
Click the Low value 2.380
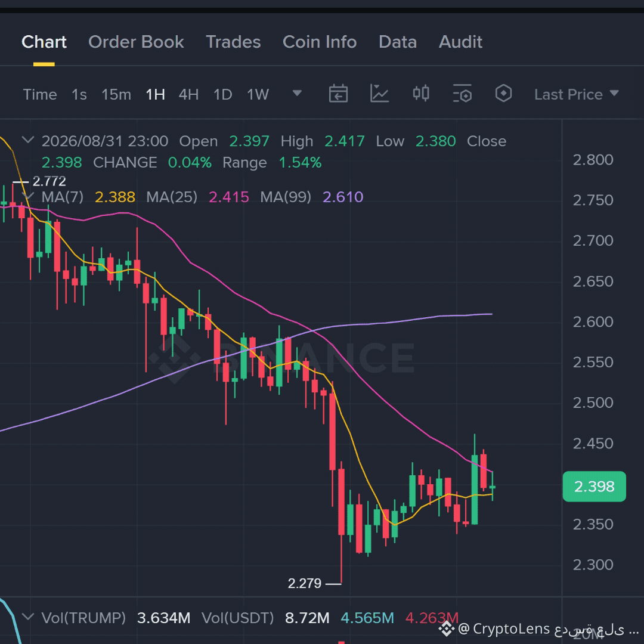pos(436,141)
